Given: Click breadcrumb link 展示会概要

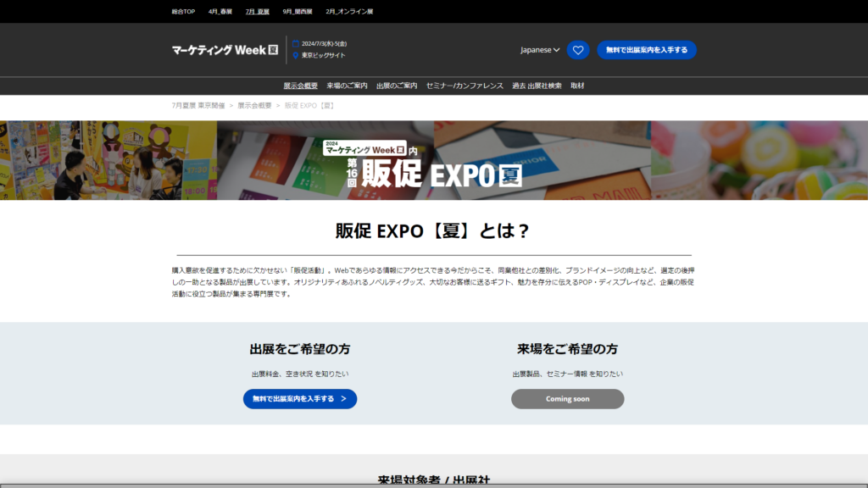Looking at the screenshot, I should [254, 106].
